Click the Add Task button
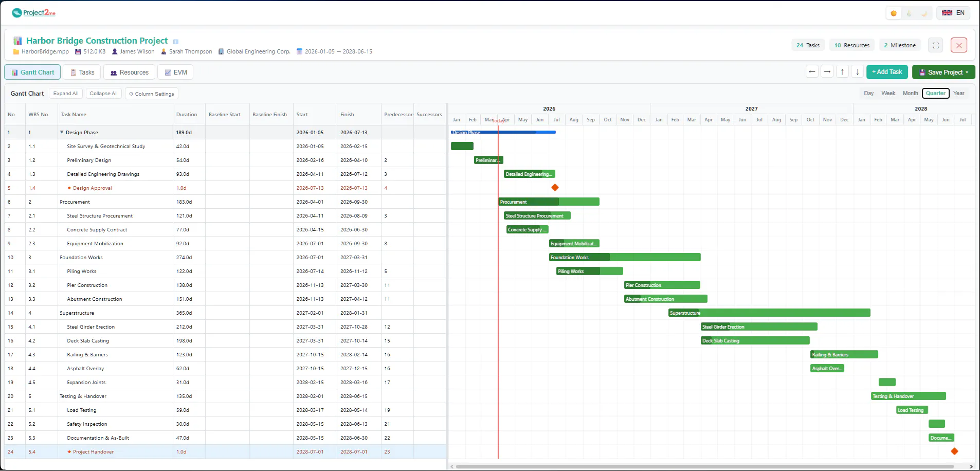Image resolution: width=980 pixels, height=471 pixels. (x=887, y=72)
